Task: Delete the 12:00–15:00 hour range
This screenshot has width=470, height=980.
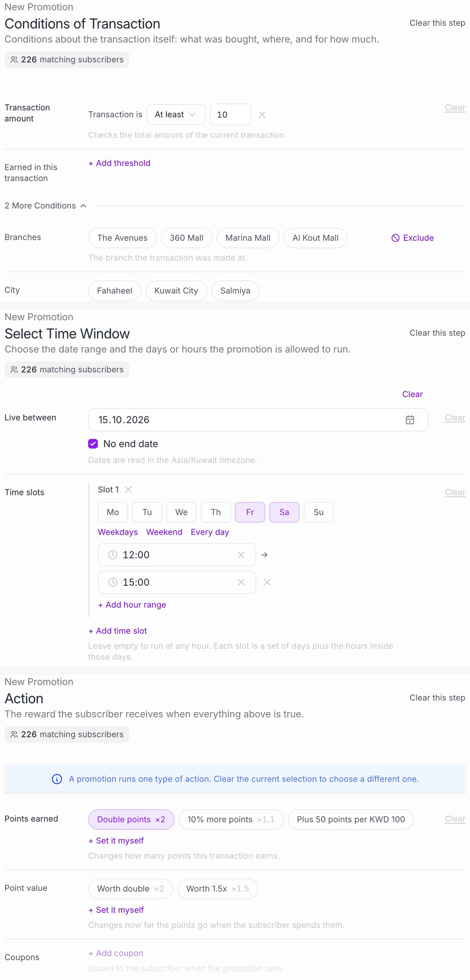Action: coord(267,582)
